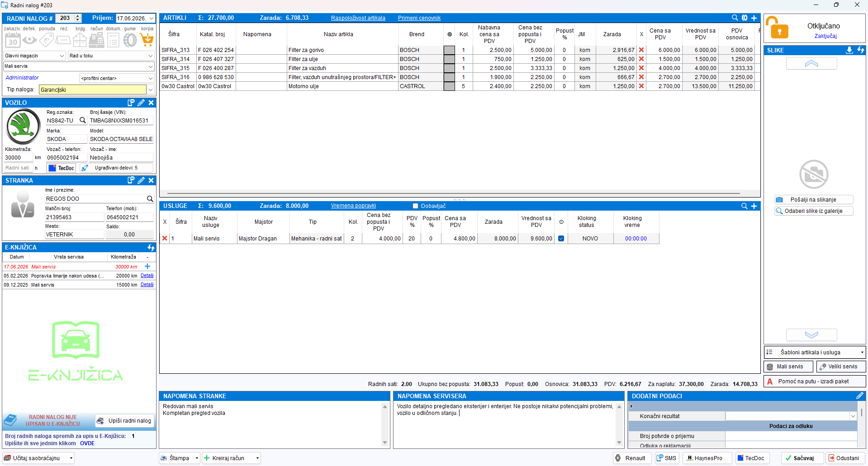Open the knjig. warehouse box icon
Viewport: 868px width, 466px height.
tap(80, 40)
